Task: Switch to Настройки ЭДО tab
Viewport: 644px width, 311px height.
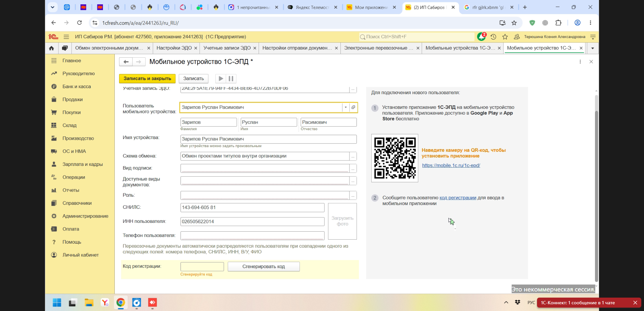Action: (174, 48)
